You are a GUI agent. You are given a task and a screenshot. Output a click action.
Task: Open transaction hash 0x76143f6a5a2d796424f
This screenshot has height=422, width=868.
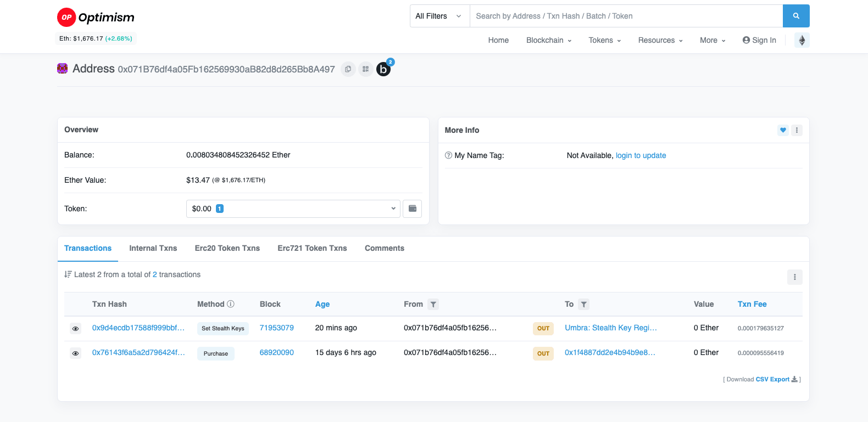coord(138,352)
